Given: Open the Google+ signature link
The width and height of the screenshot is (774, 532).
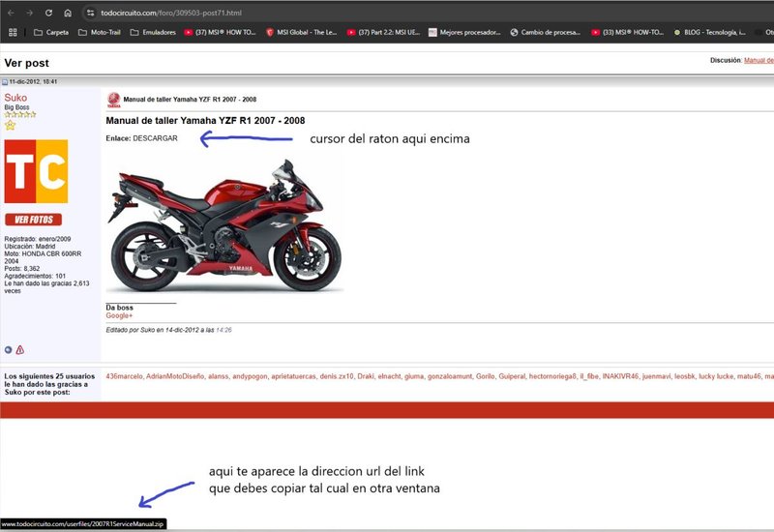Looking at the screenshot, I should point(119,315).
